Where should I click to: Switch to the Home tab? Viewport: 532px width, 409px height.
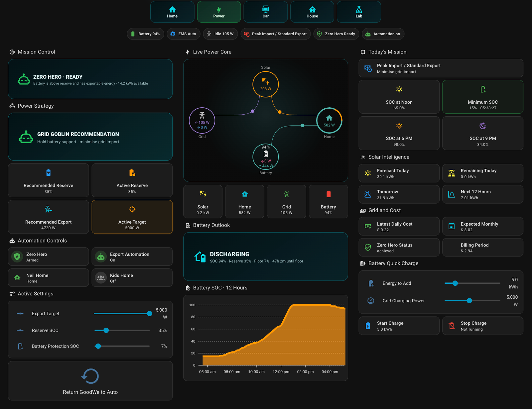click(x=172, y=12)
